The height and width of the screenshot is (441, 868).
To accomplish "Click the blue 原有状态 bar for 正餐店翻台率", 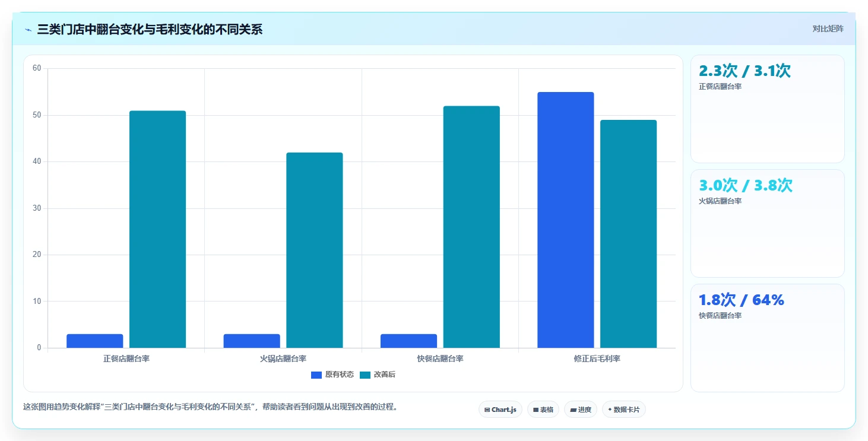I will click(x=95, y=341).
